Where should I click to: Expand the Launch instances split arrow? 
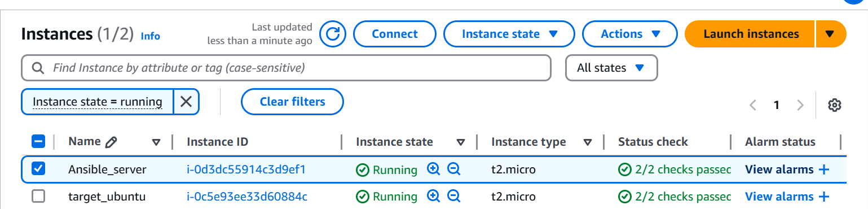point(830,34)
